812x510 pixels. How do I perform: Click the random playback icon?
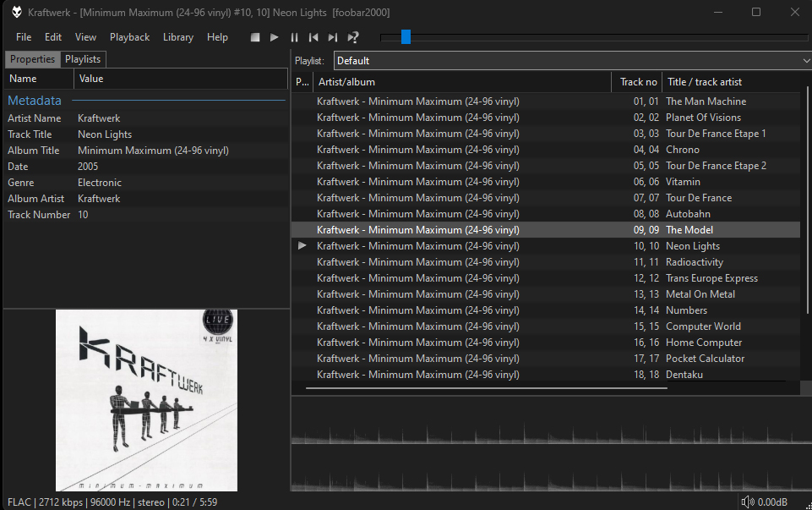(353, 37)
